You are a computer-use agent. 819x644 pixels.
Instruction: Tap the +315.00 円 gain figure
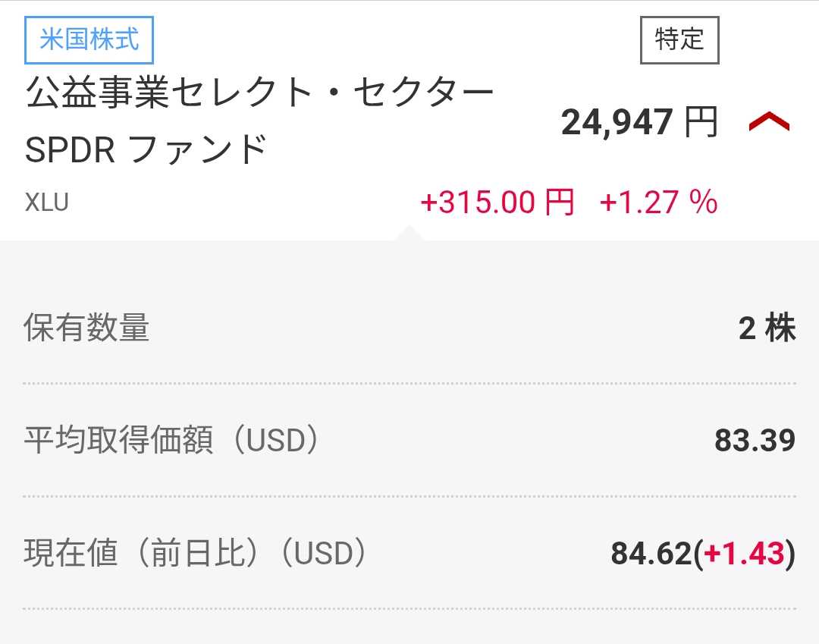497,203
